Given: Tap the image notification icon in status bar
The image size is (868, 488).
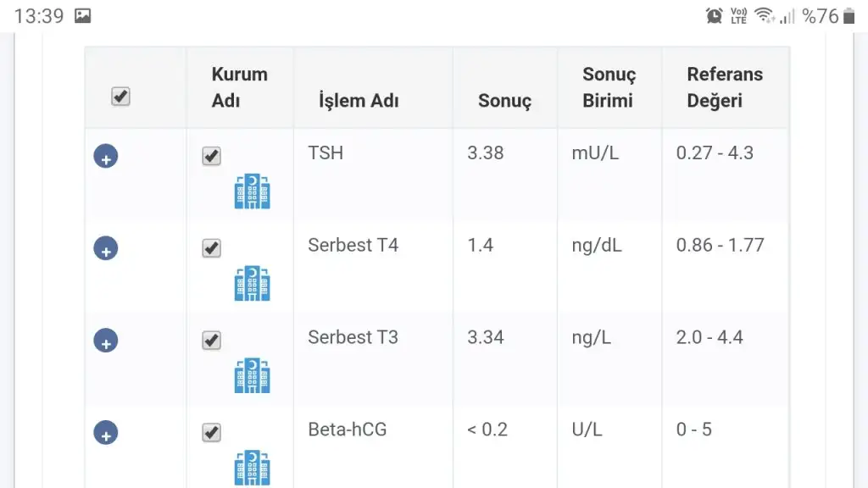Looking at the screenshot, I should tap(82, 15).
